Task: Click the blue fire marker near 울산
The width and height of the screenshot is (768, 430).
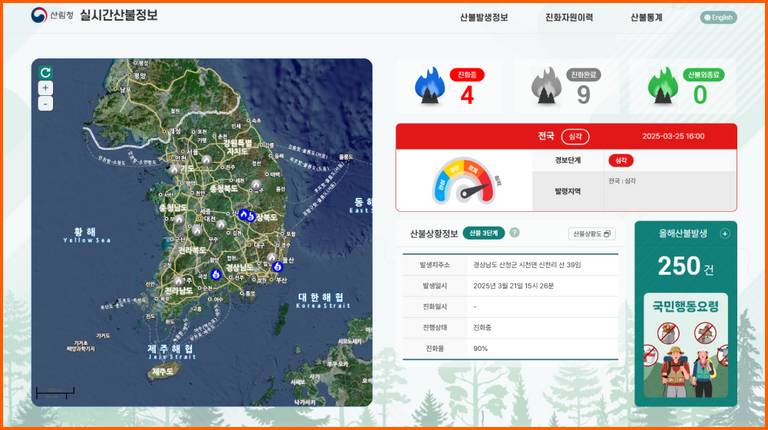Action: [x=278, y=266]
